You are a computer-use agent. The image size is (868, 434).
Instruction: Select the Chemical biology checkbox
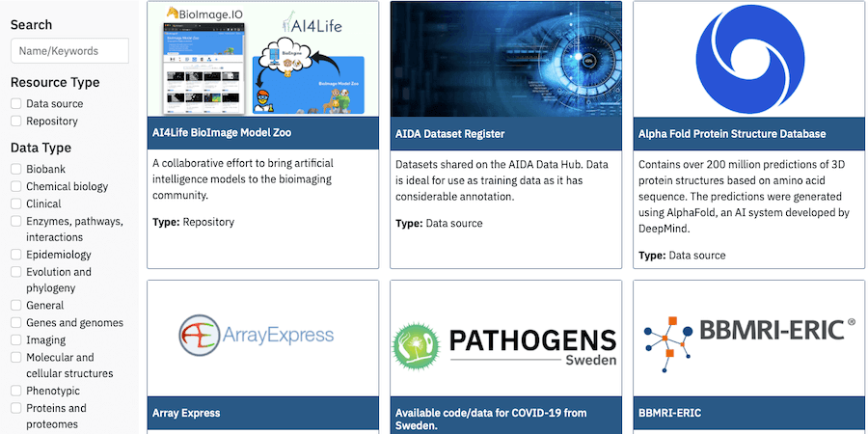16,187
